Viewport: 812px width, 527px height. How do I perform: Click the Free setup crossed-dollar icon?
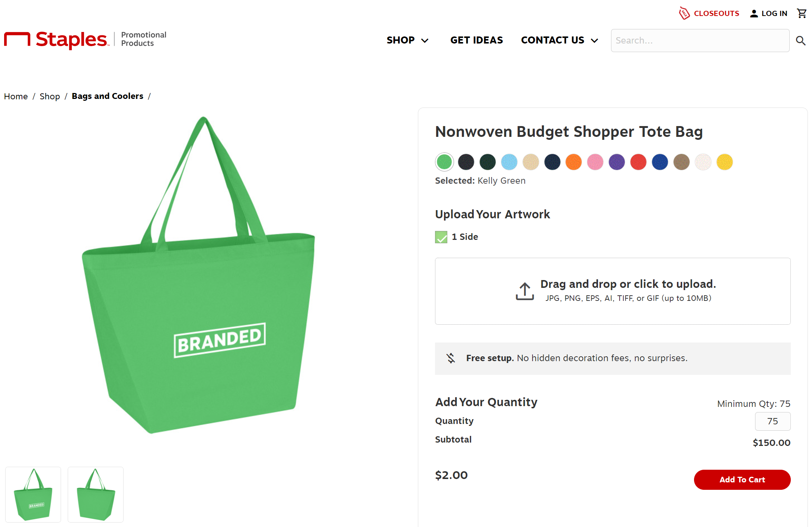[451, 358]
